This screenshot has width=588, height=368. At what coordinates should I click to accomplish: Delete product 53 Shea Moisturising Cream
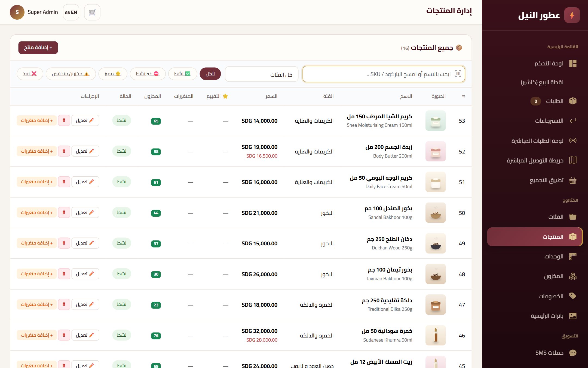64,120
